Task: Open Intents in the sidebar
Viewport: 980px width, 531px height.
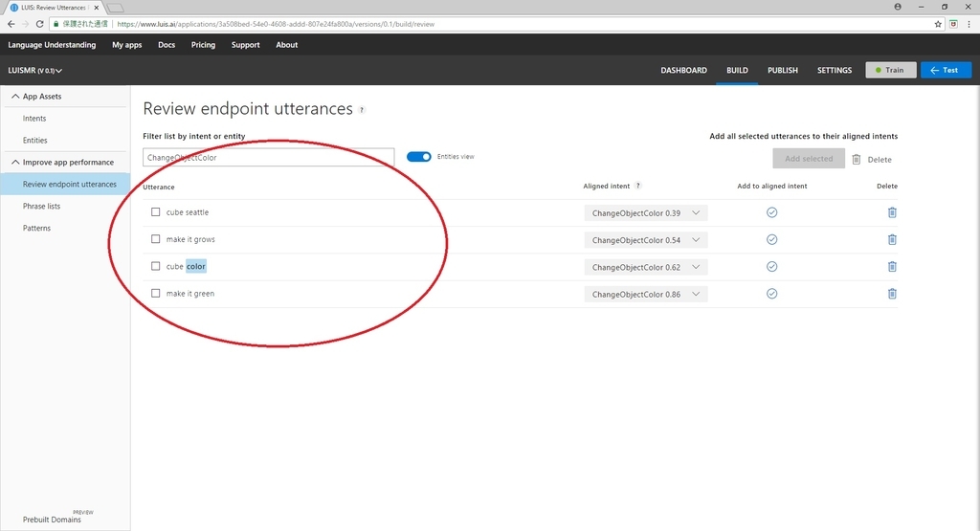Action: [x=34, y=118]
